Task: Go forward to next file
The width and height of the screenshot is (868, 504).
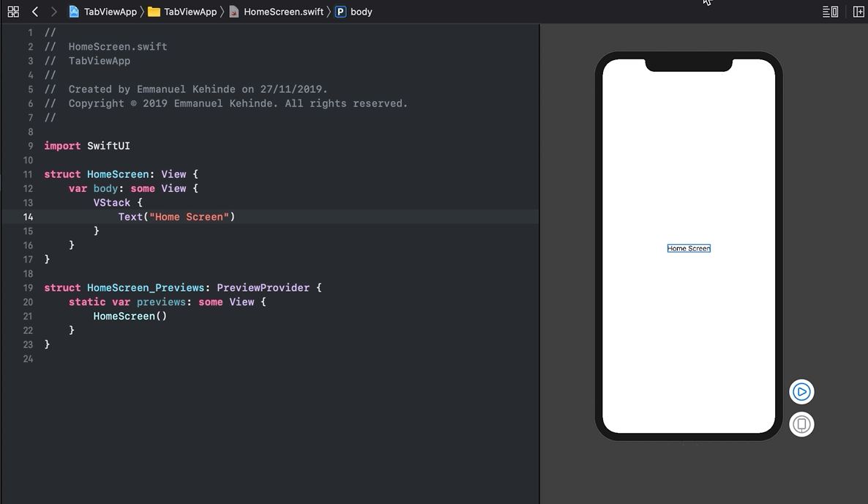Action: click(53, 12)
